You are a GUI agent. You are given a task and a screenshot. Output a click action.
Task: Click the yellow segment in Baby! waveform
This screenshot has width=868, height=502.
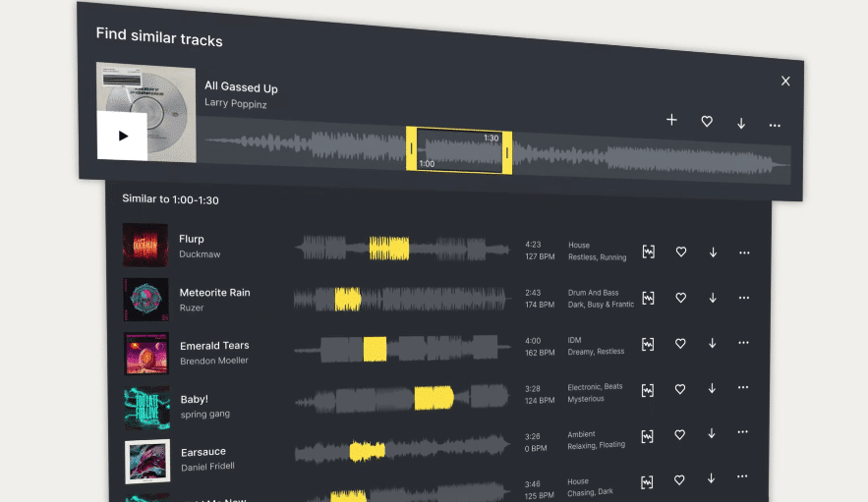(x=434, y=398)
